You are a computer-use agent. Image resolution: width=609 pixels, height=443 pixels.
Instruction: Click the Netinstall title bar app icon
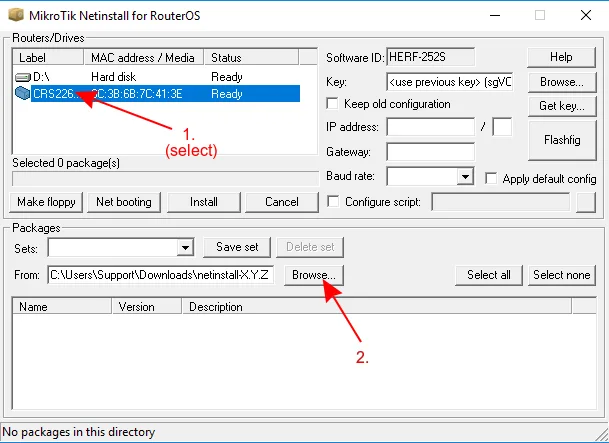pos(16,15)
